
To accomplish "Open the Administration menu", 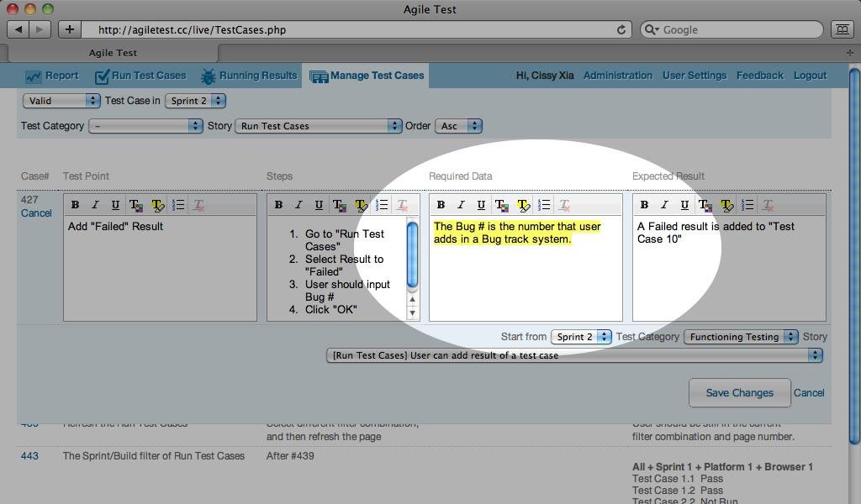I will tap(618, 75).
